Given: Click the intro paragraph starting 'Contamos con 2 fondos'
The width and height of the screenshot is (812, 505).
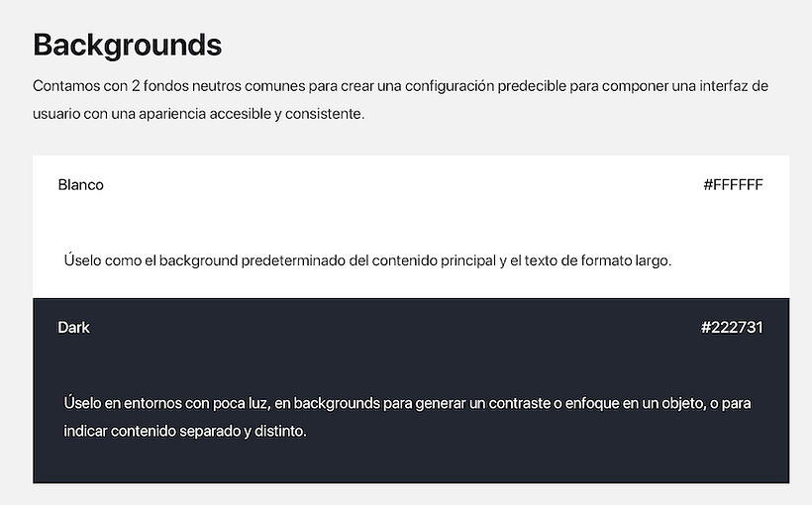Looking at the screenshot, I should (400, 99).
